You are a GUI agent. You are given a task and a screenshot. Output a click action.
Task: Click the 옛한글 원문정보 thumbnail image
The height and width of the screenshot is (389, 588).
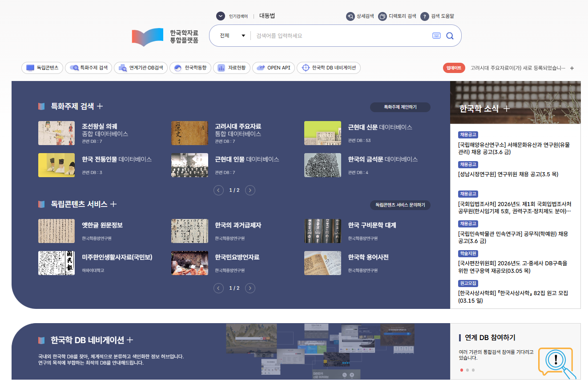(x=56, y=231)
